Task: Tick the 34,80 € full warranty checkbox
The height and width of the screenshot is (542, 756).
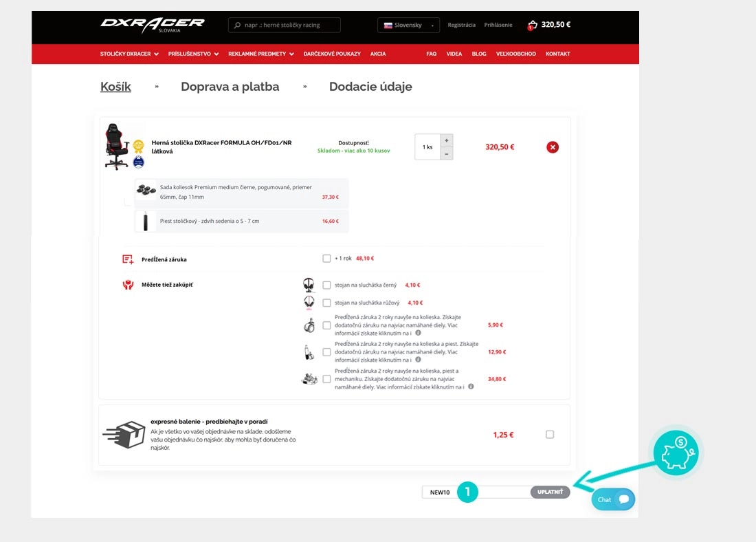Action: 326,379
